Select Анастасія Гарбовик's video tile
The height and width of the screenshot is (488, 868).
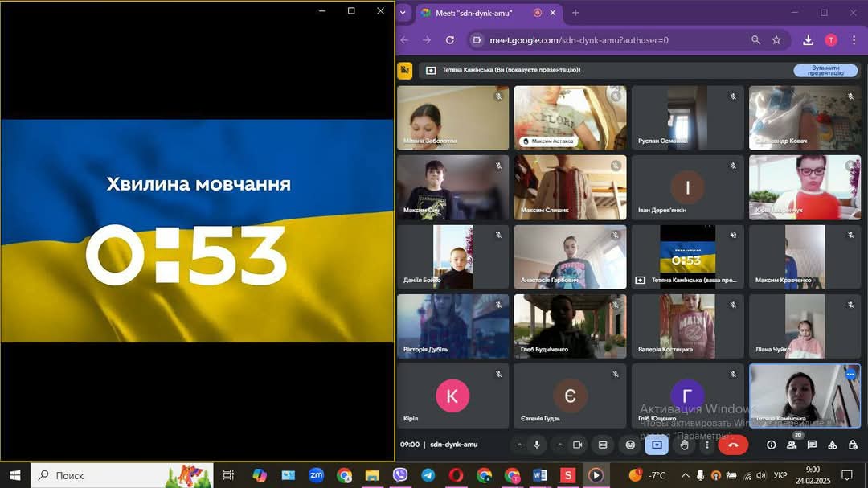point(570,256)
